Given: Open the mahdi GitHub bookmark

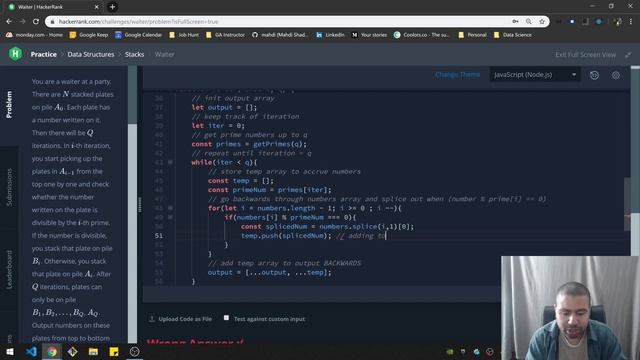Looking at the screenshot, I should pyautogui.click(x=280, y=35).
